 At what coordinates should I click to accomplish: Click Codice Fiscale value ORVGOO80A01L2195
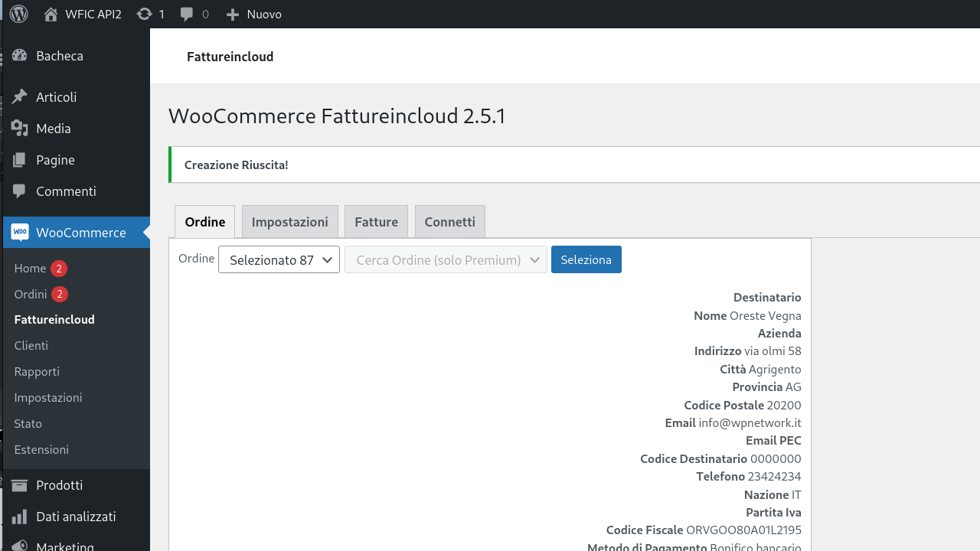tap(743, 530)
